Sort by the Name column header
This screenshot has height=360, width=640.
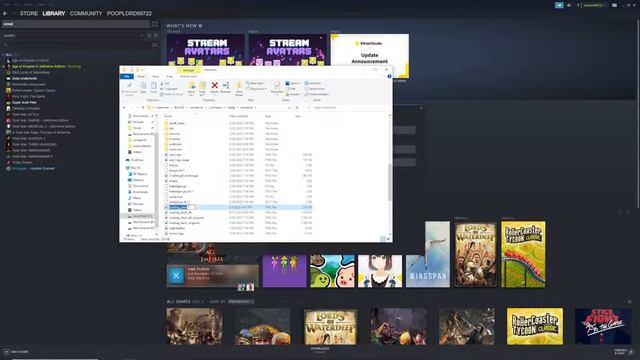pos(168,116)
